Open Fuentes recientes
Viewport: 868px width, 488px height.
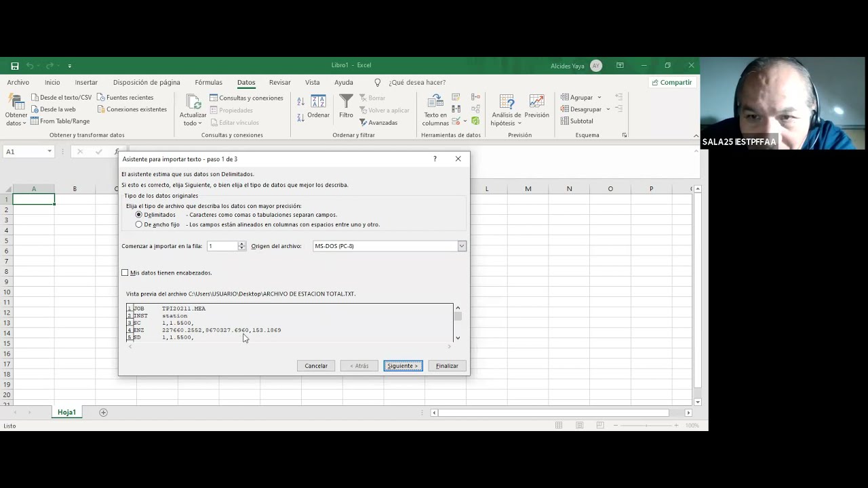(125, 98)
